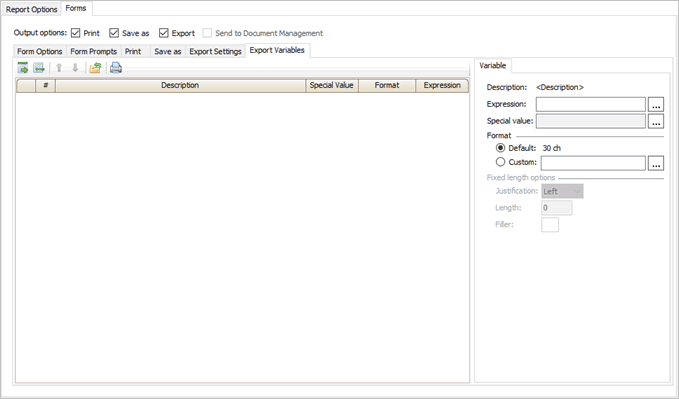Select the Default format radio button
The width and height of the screenshot is (679, 399).
point(500,148)
